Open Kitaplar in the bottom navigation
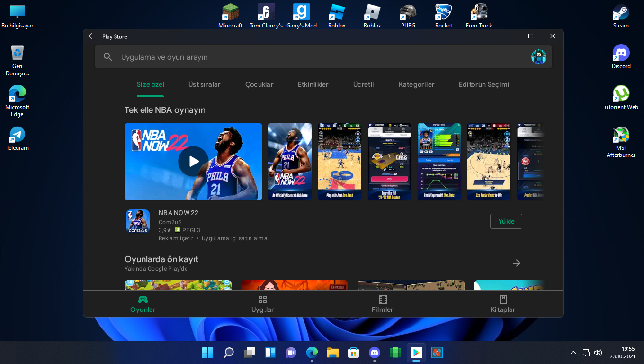Image resolution: width=644 pixels, height=364 pixels. pos(503,304)
